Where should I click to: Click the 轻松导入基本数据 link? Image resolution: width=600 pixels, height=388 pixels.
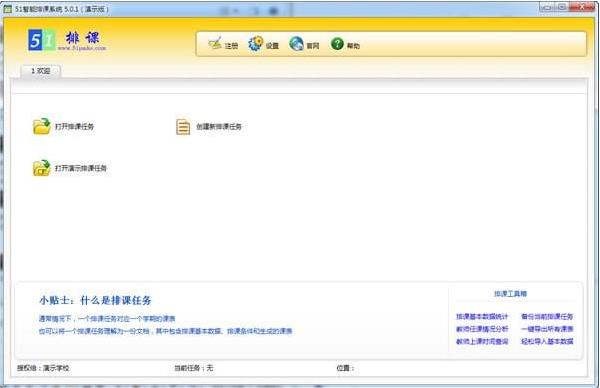[547, 341]
